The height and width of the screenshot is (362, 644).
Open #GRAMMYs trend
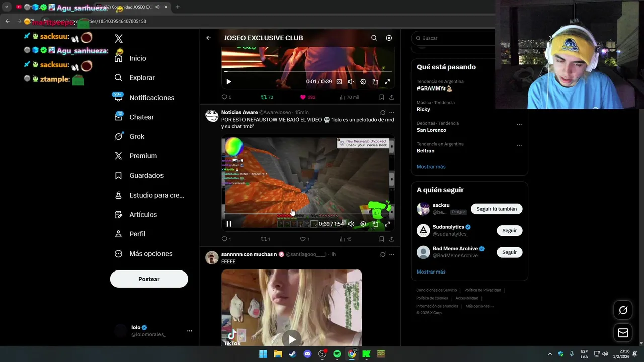pyautogui.click(x=434, y=88)
